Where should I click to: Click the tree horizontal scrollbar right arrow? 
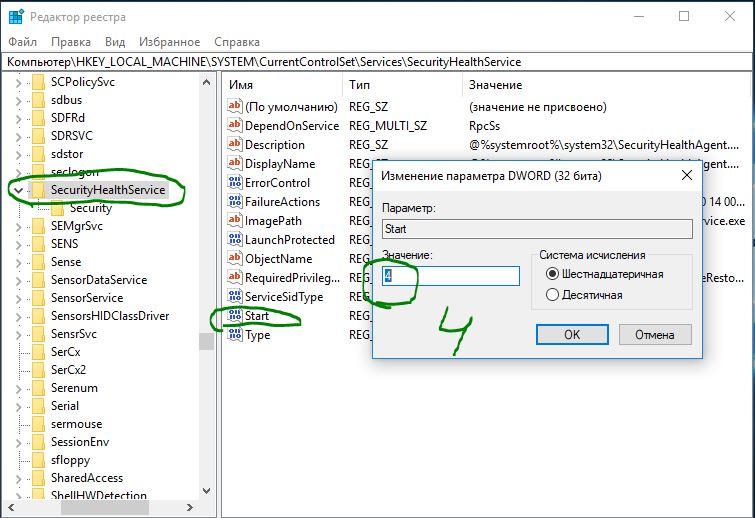(190, 507)
